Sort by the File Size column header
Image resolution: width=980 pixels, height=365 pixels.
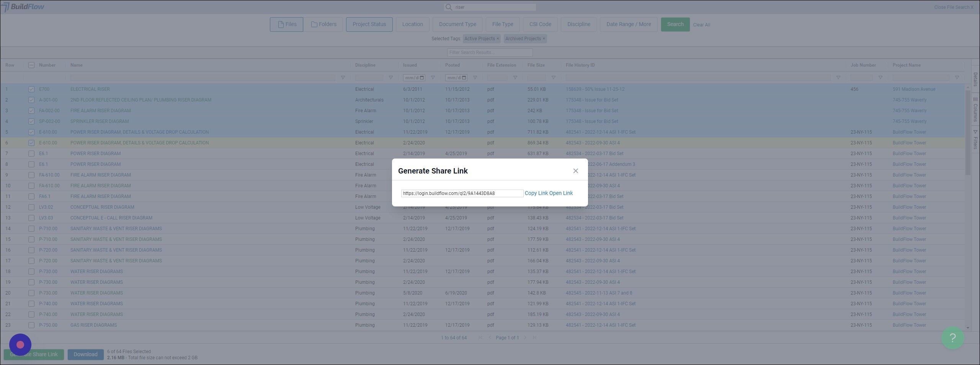536,65
